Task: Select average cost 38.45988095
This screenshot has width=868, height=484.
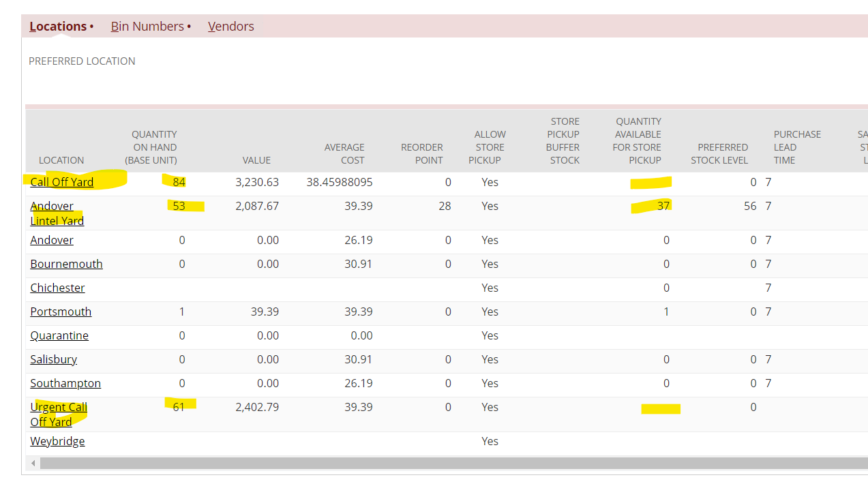Action: (340, 182)
